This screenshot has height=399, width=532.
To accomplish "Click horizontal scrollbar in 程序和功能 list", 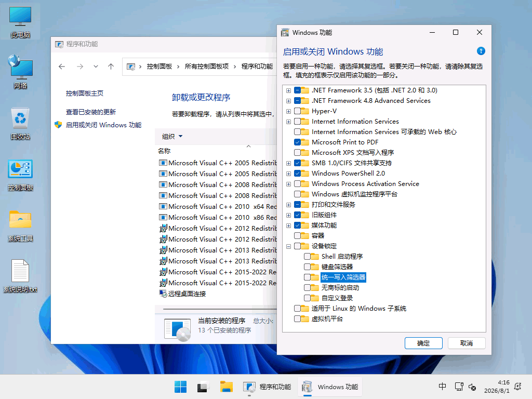I will point(220,309).
